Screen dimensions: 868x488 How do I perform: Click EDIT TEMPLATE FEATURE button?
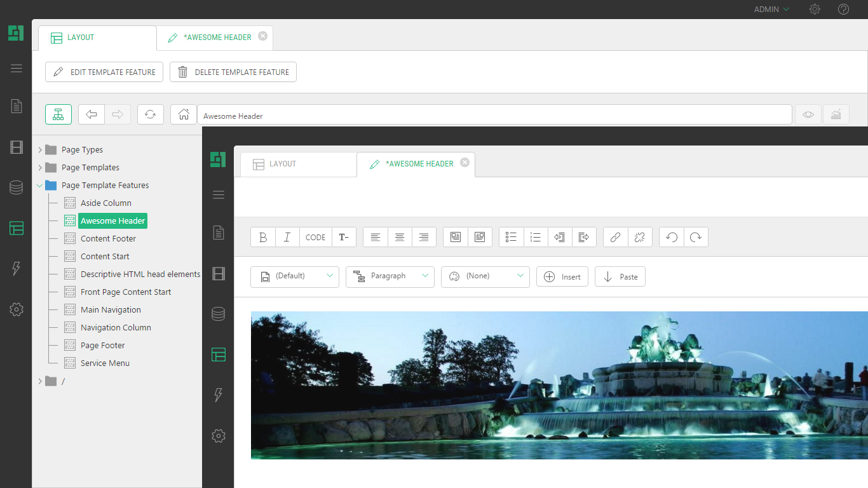(104, 72)
